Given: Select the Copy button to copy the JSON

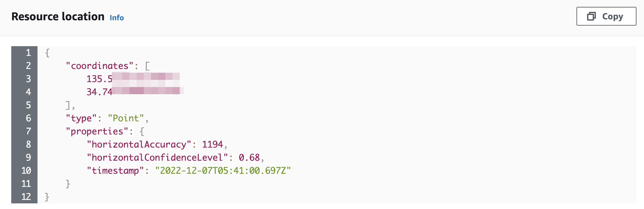Looking at the screenshot, I should pyautogui.click(x=606, y=17).
